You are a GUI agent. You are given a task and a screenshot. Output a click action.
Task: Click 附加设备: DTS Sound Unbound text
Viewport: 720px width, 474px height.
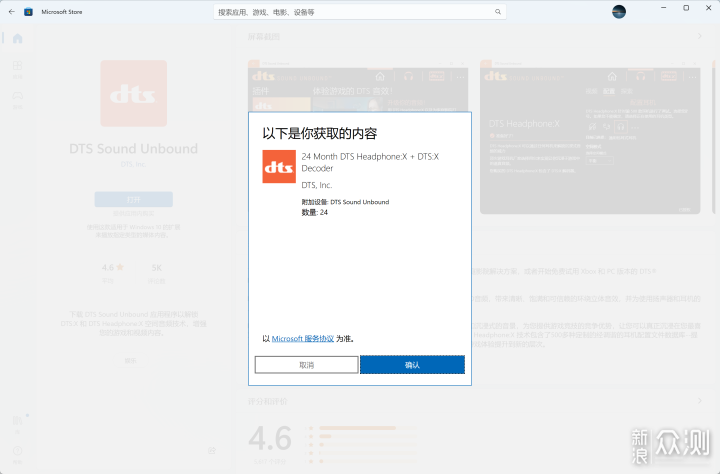tap(345, 202)
